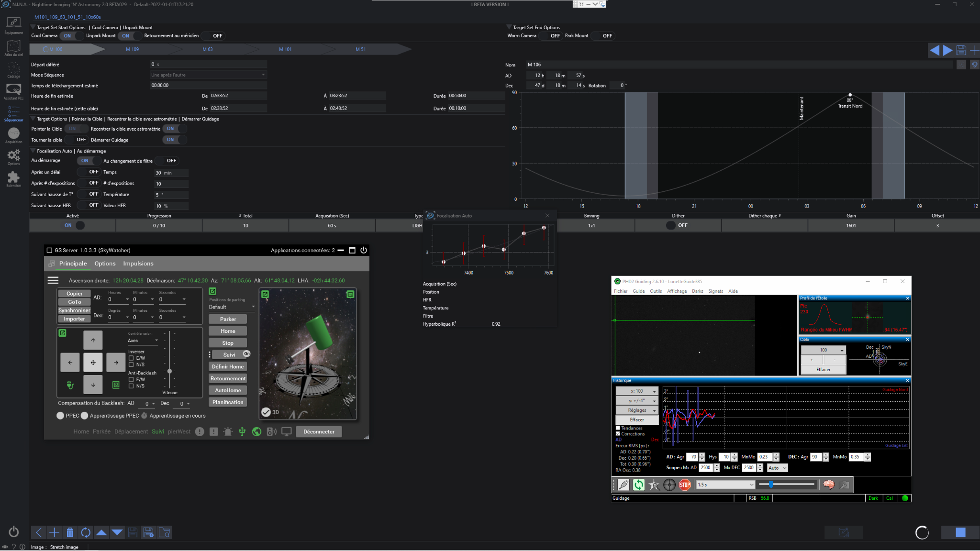
Task: Go to previous target with the left arrow icon
Action: coord(935,50)
